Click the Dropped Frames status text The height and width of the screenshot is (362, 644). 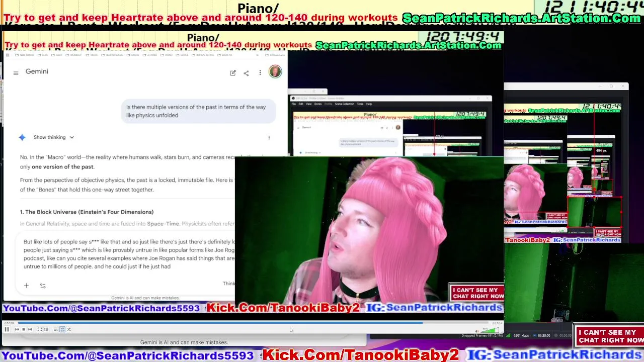tap(482, 336)
